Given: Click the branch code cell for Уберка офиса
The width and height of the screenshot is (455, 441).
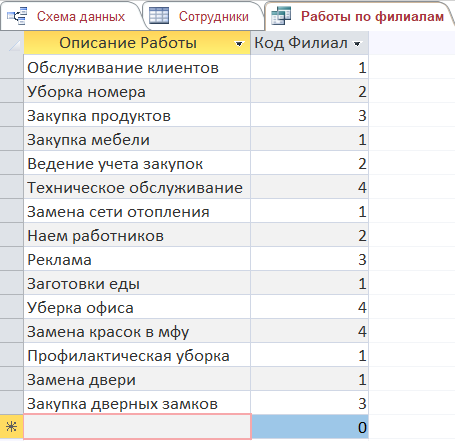Looking at the screenshot, I should coord(310,307).
